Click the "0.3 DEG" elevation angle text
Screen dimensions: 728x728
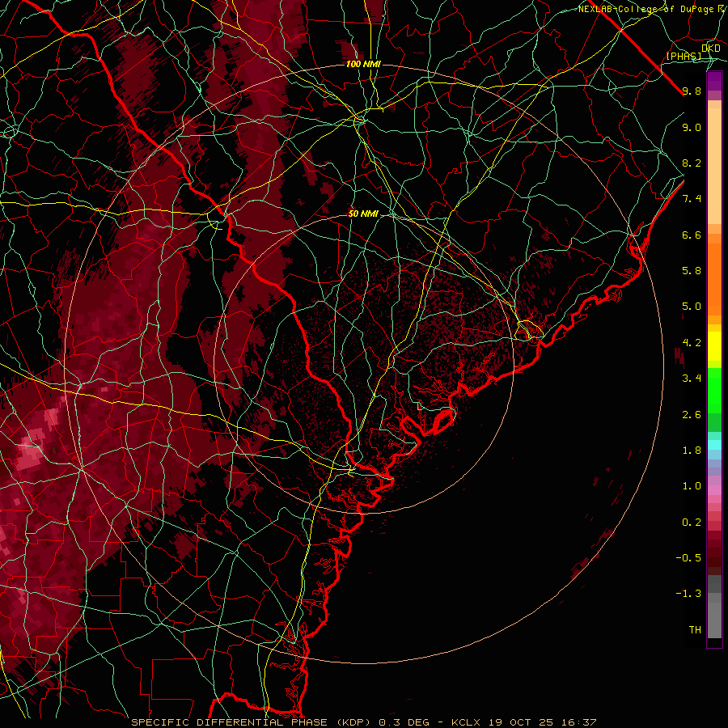(404, 722)
